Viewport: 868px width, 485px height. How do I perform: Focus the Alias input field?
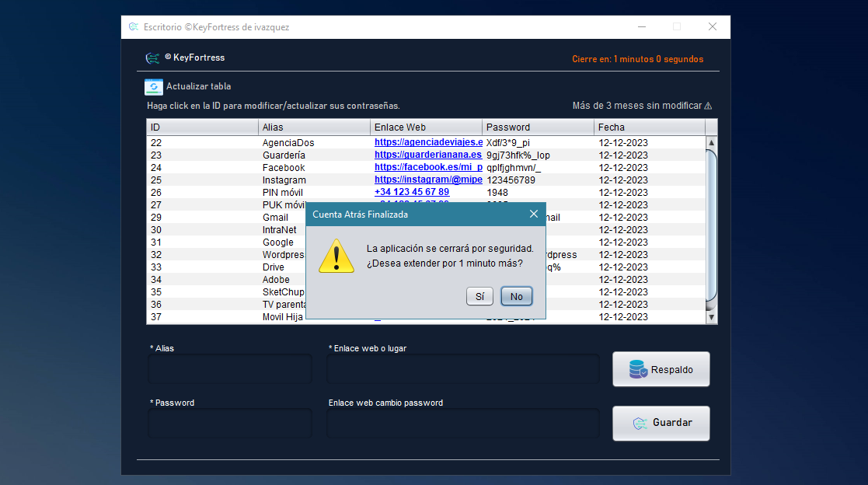[230, 369]
